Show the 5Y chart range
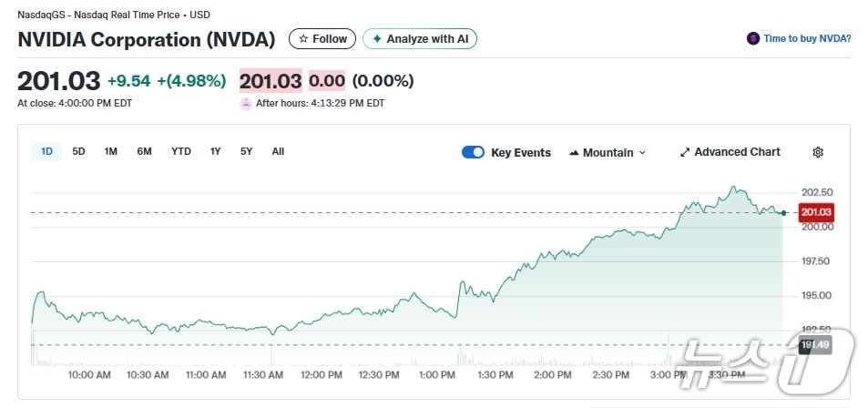 point(246,151)
